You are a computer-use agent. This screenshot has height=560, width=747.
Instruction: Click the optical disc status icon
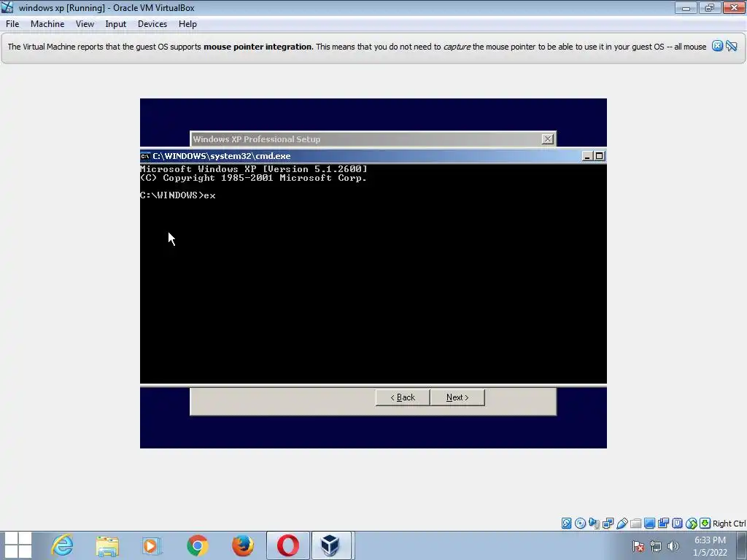(580, 524)
